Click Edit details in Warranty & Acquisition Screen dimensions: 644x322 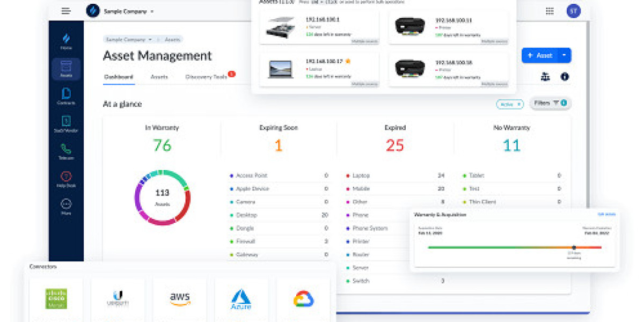tap(606, 214)
